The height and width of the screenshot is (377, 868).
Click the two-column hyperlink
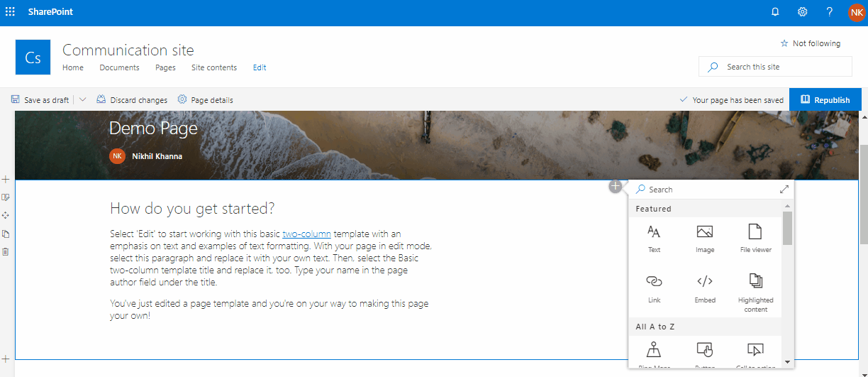[306, 234]
